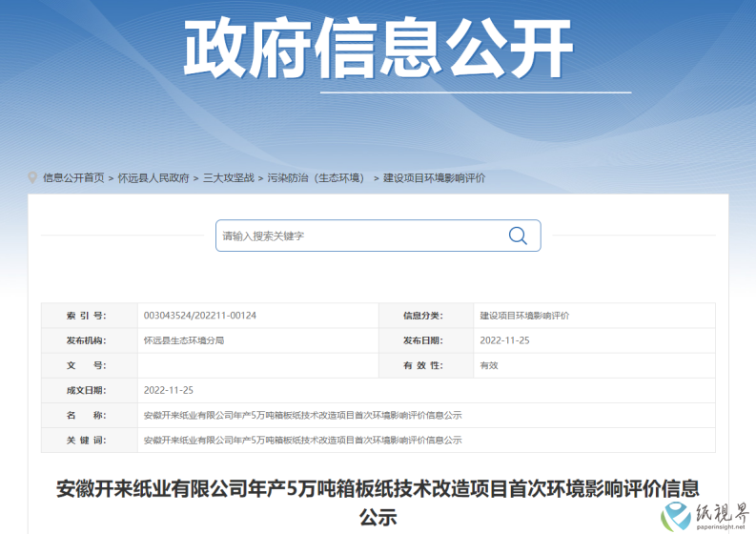Click the bold article headline
This screenshot has width=756, height=534.
tap(378, 503)
